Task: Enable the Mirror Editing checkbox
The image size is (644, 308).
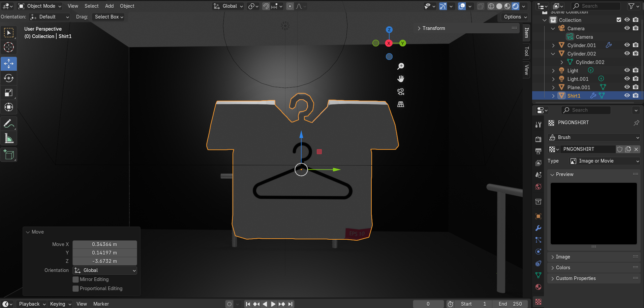Action: tap(76, 279)
